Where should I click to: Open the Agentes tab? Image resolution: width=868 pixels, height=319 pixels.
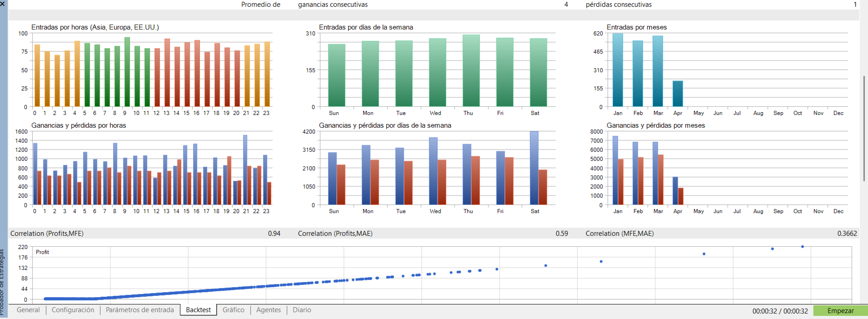click(x=269, y=310)
